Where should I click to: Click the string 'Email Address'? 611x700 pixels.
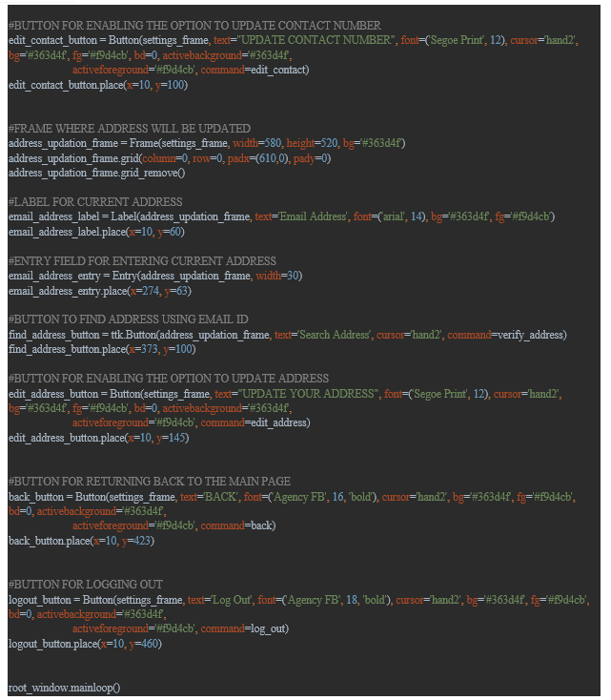tap(313, 217)
